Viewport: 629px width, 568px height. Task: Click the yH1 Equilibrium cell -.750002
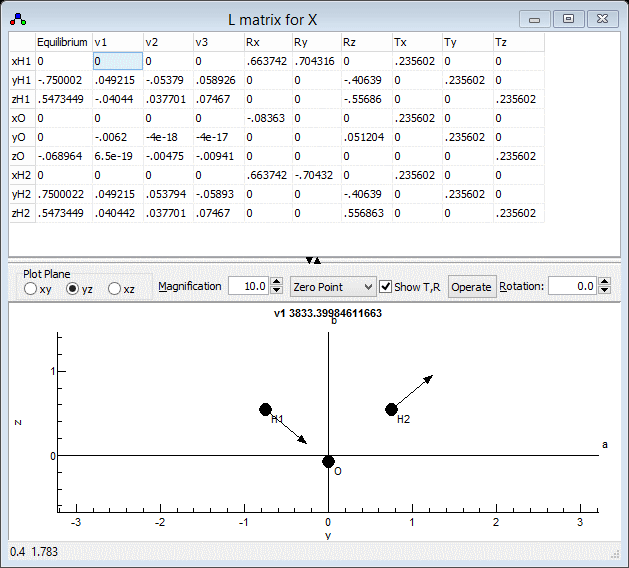(64, 80)
